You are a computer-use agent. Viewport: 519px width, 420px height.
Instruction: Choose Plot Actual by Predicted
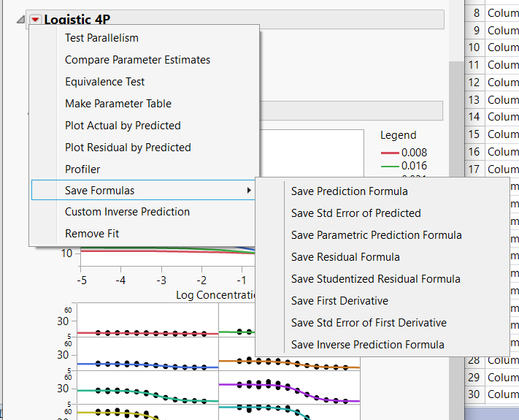pyautogui.click(x=123, y=126)
